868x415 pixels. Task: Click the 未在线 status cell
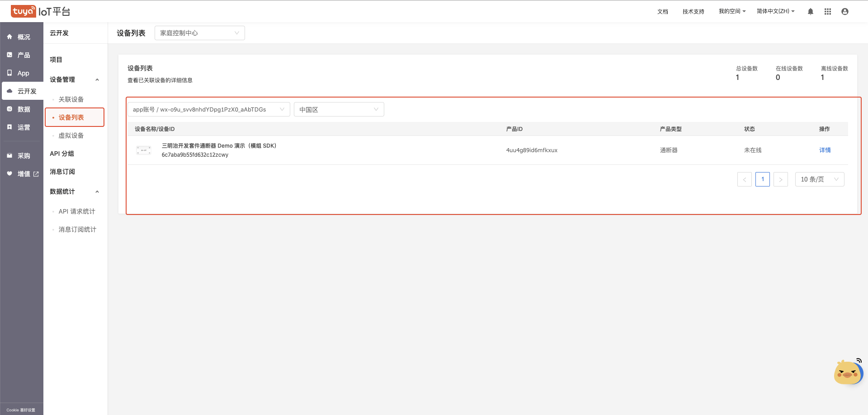pos(753,150)
